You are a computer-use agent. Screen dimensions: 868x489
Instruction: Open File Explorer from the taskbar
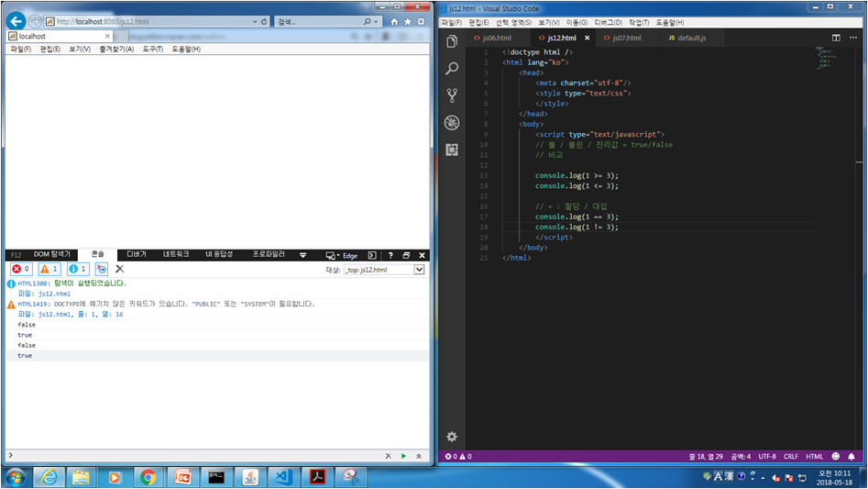tap(81, 477)
